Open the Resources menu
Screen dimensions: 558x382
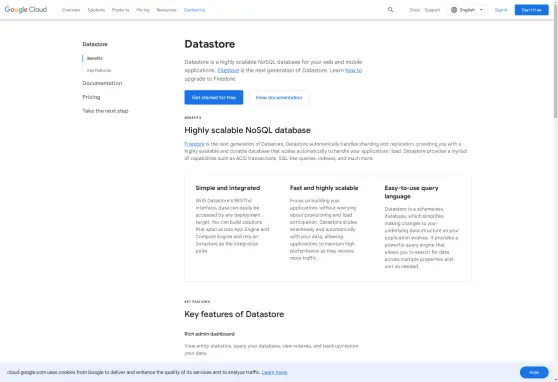point(167,10)
